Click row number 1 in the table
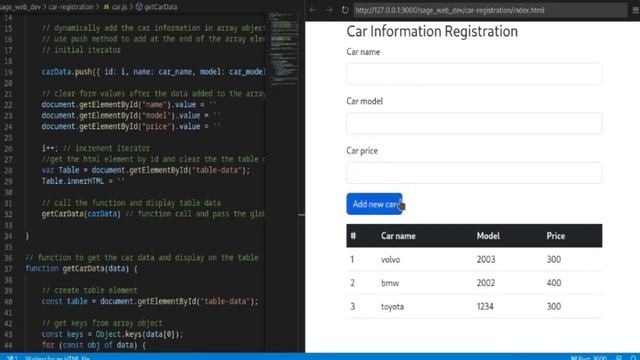 point(352,260)
